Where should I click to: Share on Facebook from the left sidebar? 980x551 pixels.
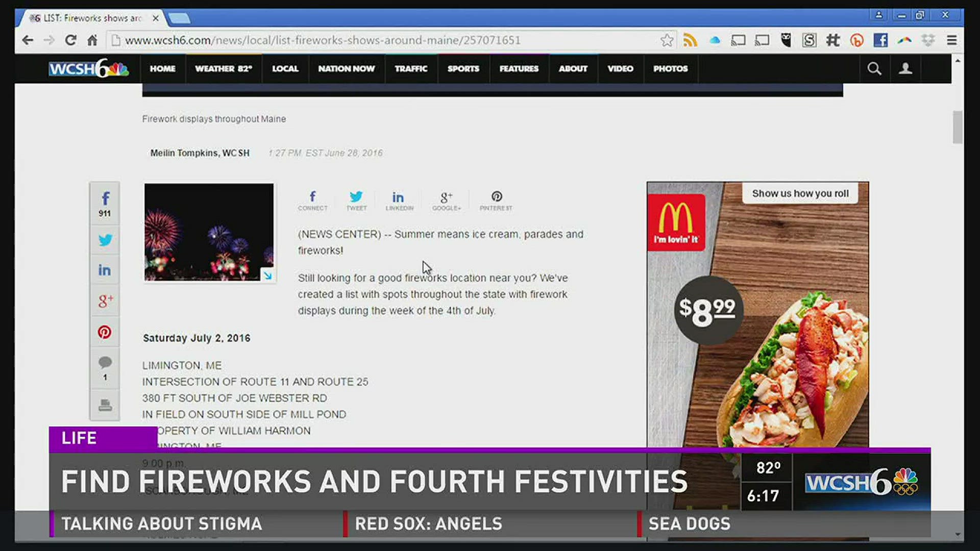(105, 204)
